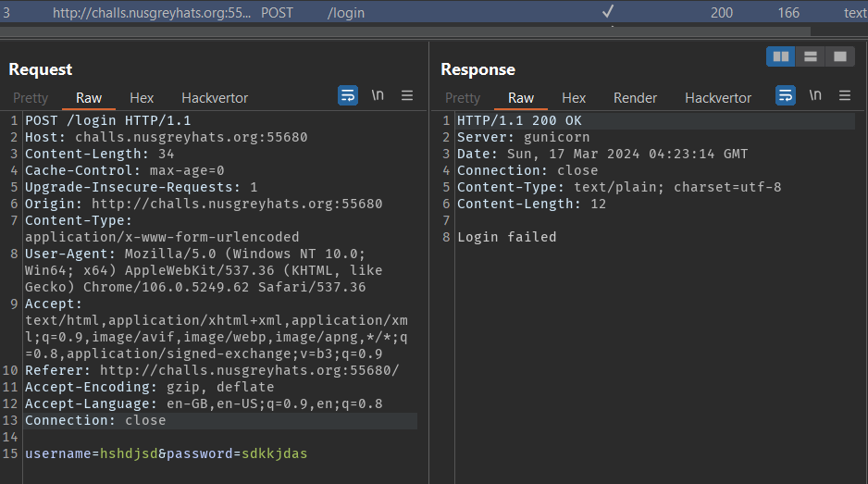This screenshot has height=484, width=868.
Task: Open Hackvertor tab in Response panel
Action: coord(718,98)
